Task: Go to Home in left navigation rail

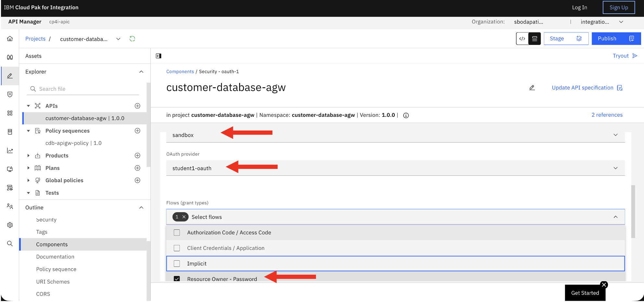Action: point(10,39)
